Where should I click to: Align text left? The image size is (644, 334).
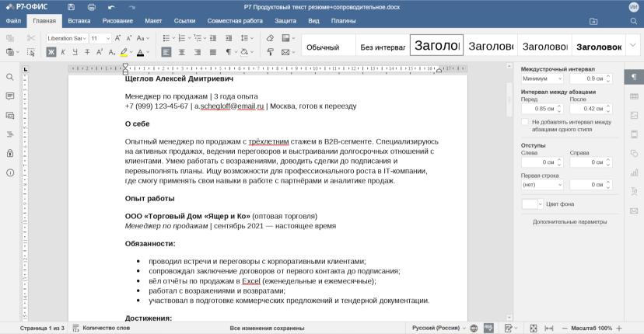pos(166,52)
